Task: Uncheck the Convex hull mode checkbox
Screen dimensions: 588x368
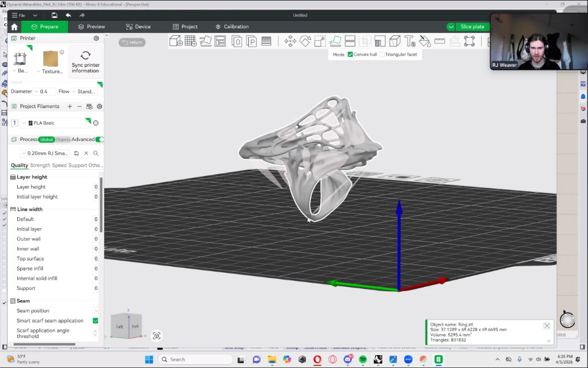Action: click(350, 55)
